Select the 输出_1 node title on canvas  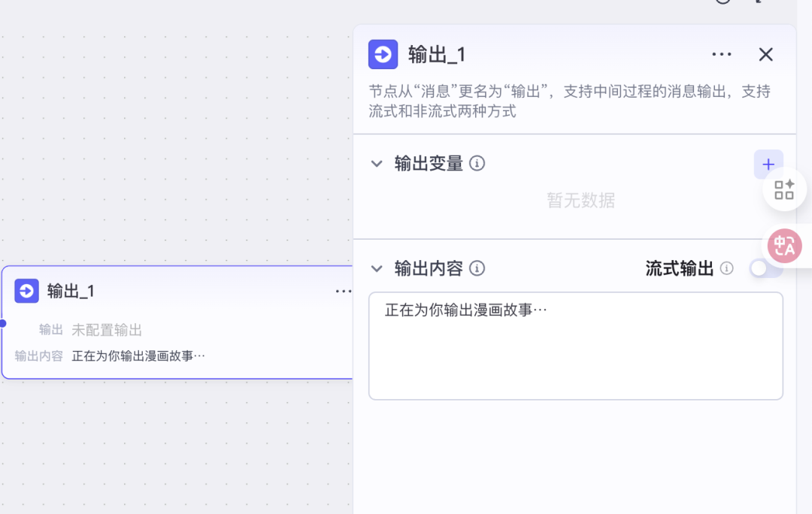point(71,292)
